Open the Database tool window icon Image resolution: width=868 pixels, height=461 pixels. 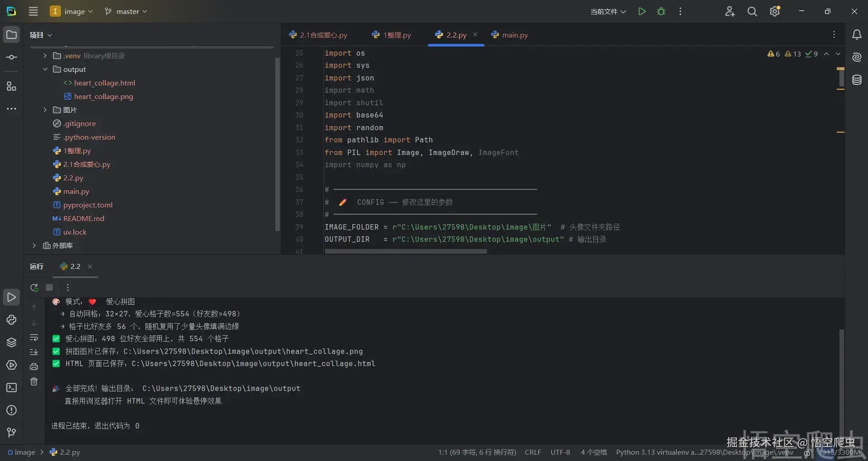[x=857, y=80]
